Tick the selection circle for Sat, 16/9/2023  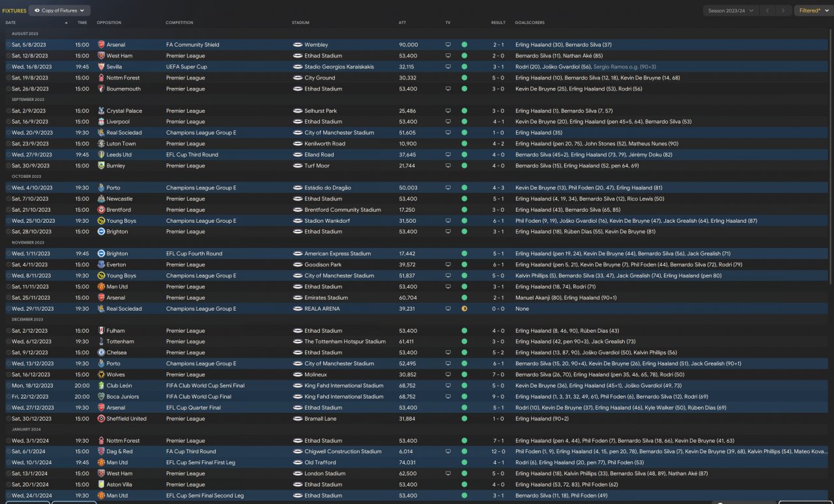[x=8, y=122]
